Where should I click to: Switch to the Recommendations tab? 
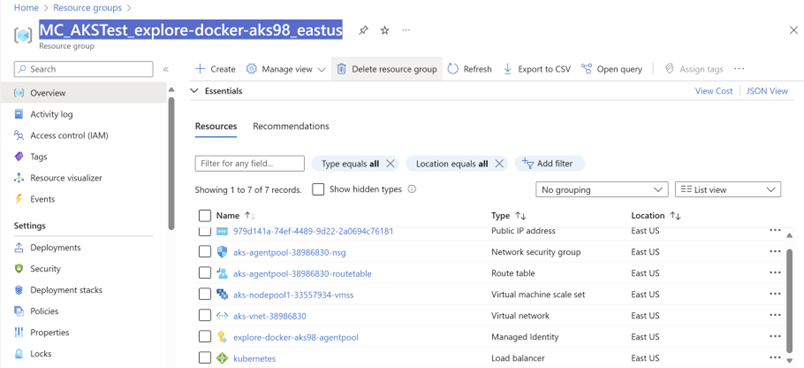[291, 126]
